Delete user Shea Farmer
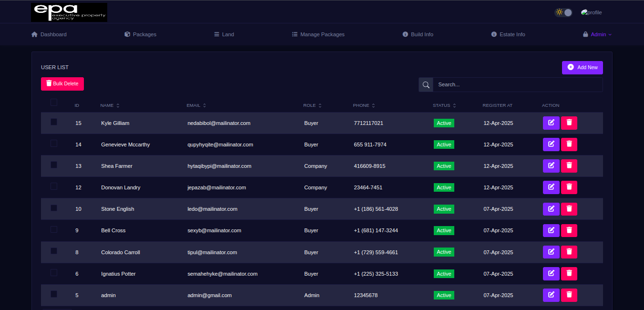 [569, 166]
